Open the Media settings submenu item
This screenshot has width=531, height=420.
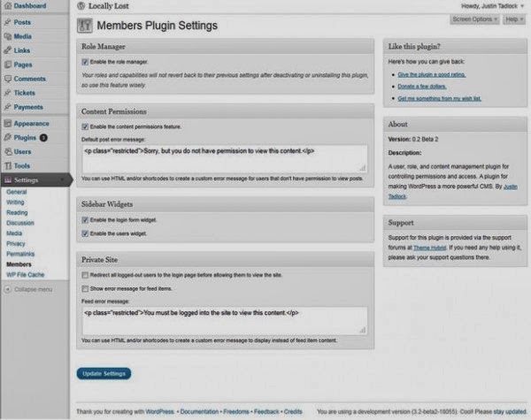pos(14,233)
